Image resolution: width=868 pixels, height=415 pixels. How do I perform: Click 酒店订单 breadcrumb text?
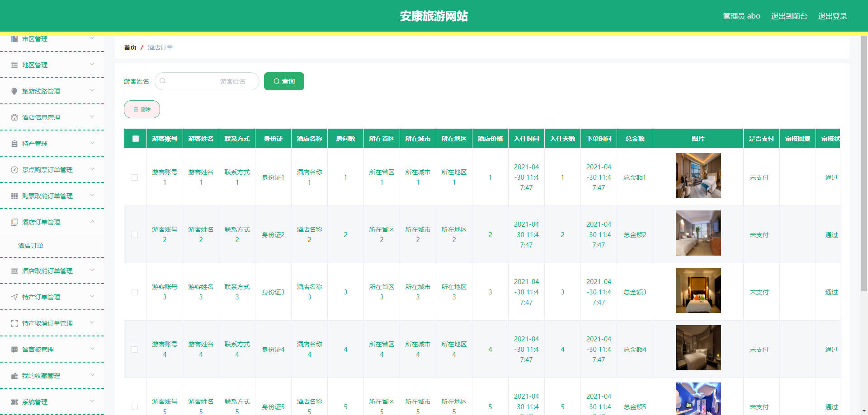tap(160, 47)
